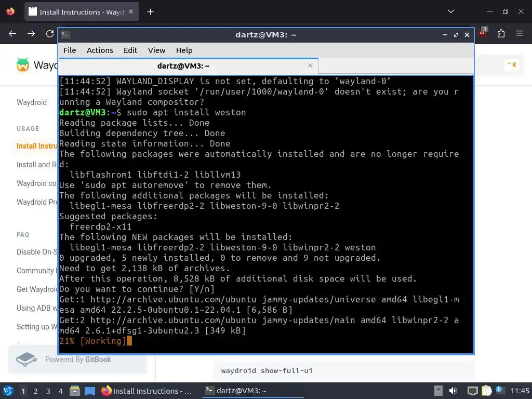Open the terminal Edit menu

click(x=130, y=50)
